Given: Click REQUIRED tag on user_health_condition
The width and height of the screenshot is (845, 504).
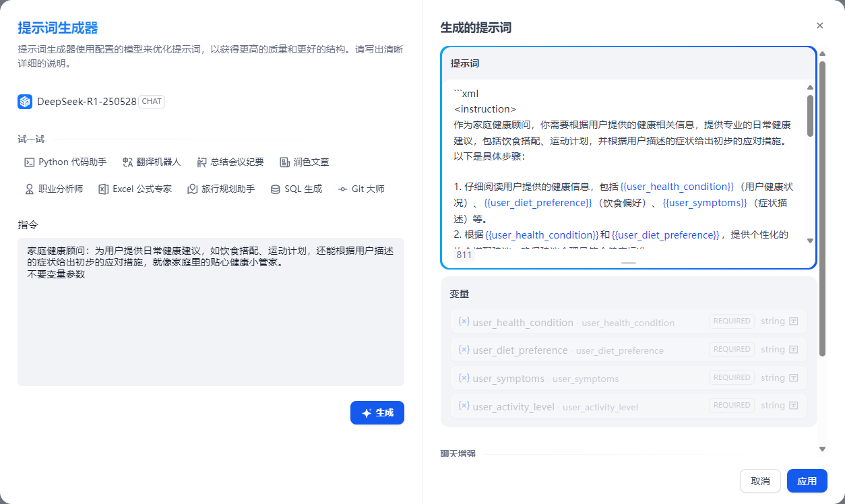Looking at the screenshot, I should [732, 321].
